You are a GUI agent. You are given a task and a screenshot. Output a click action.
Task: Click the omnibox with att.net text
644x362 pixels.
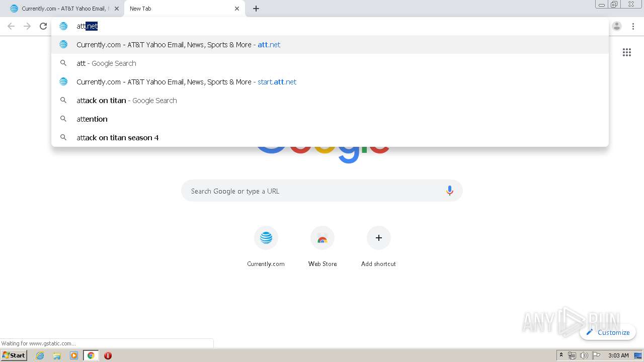pyautogui.click(x=330, y=26)
